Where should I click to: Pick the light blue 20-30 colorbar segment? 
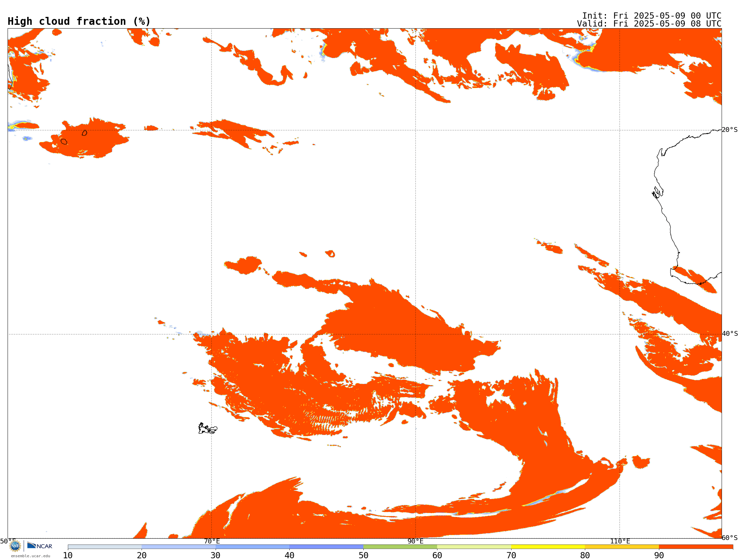pyautogui.click(x=178, y=547)
